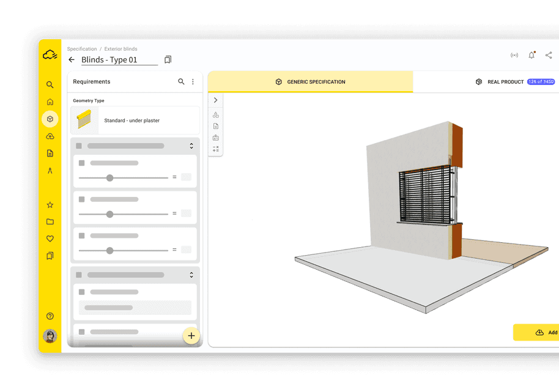Expand the first requirement group stepper chevrons
This screenshot has height=392, width=559.
(191, 146)
